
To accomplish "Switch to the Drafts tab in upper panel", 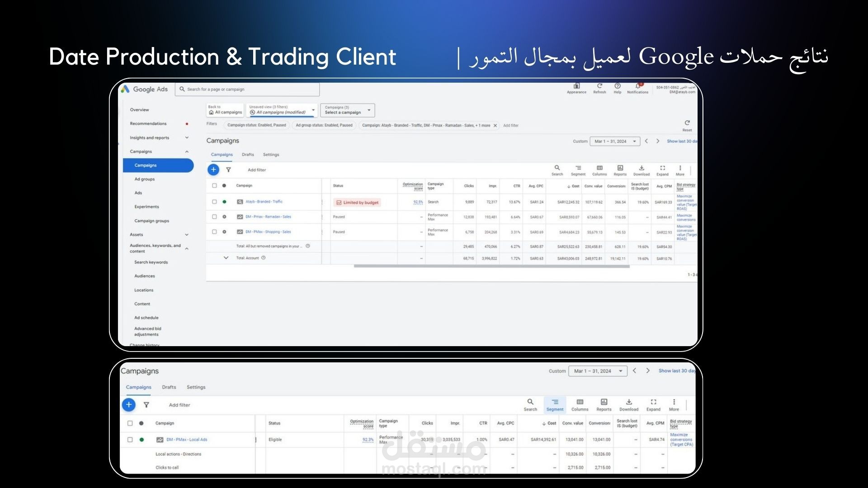I will click(x=248, y=155).
